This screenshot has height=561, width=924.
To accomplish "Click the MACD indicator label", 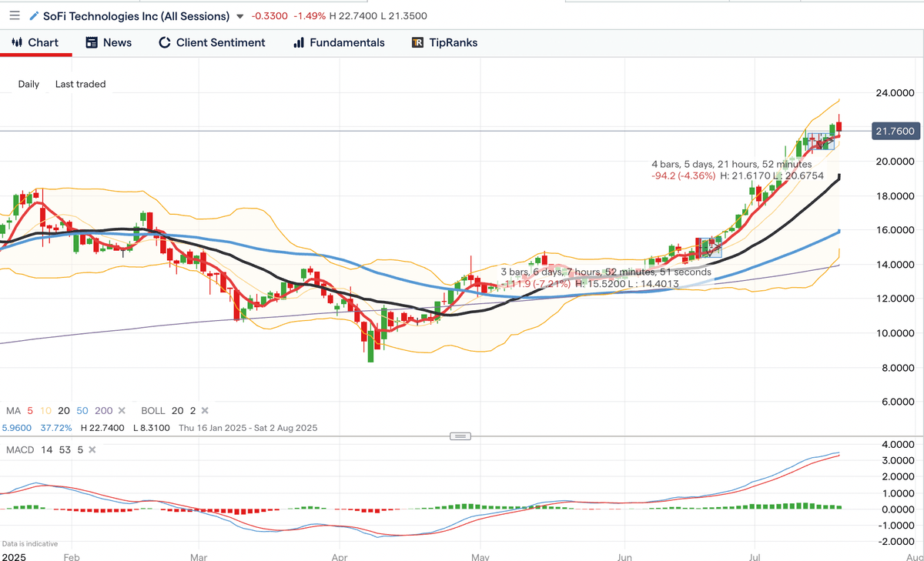I will (20, 449).
